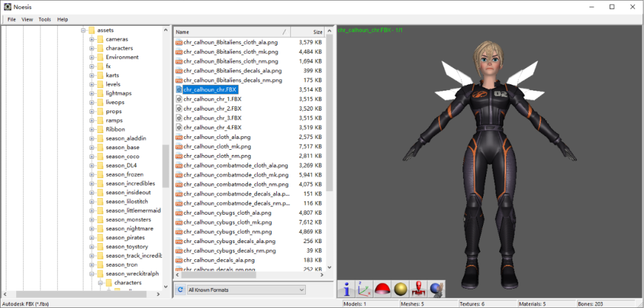Viewport: 644px width, 308px height.
Task: Expand the cameras folder tree node
Action: (92, 39)
